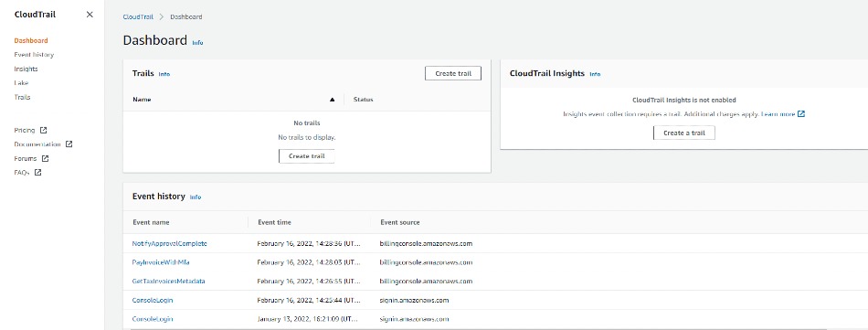Click the Event time column header
The height and width of the screenshot is (330, 868).
274,222
